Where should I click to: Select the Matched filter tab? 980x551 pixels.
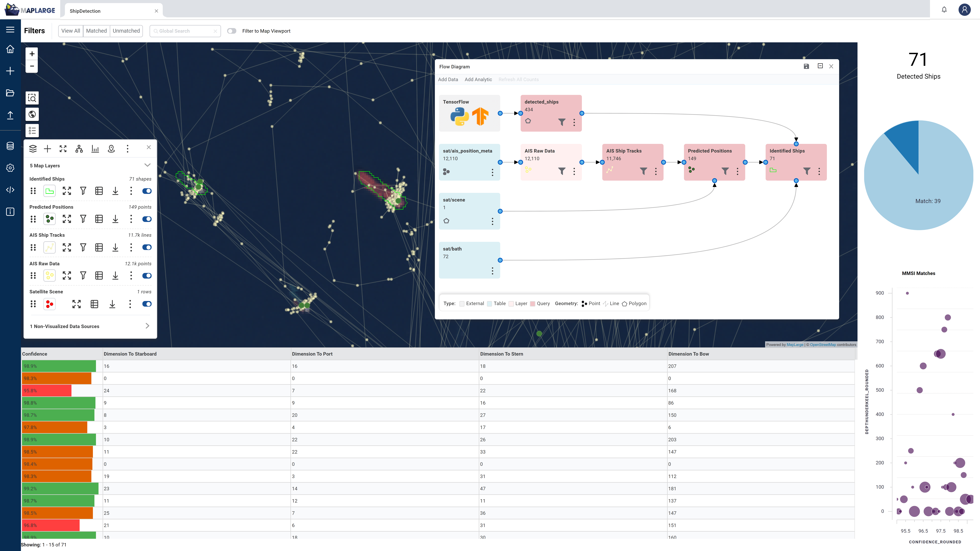96,31
